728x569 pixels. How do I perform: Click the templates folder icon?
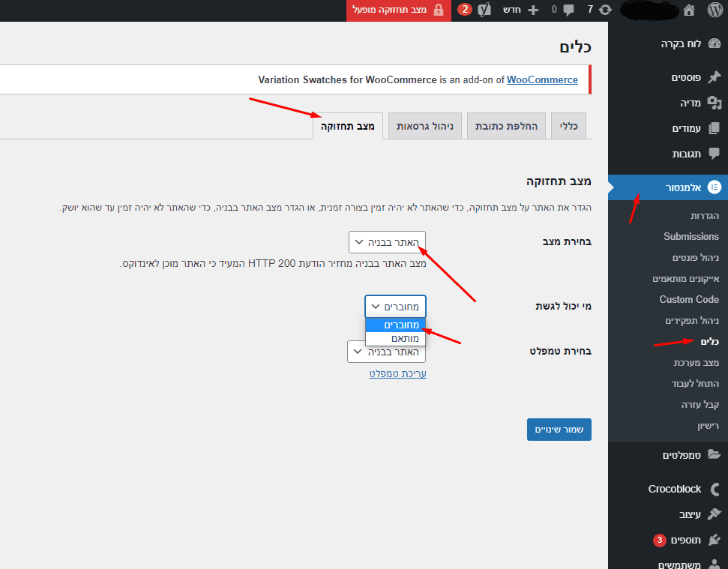pos(715,455)
